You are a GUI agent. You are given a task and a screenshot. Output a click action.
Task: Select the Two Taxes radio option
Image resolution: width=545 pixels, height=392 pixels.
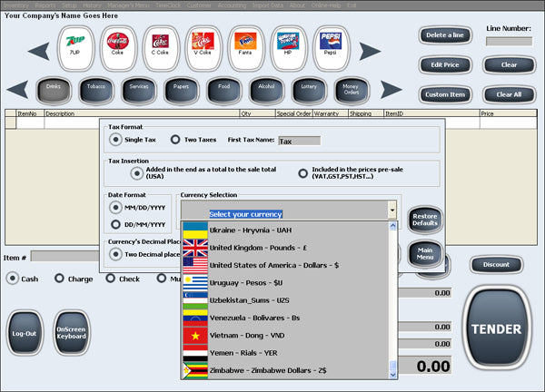[x=175, y=140]
